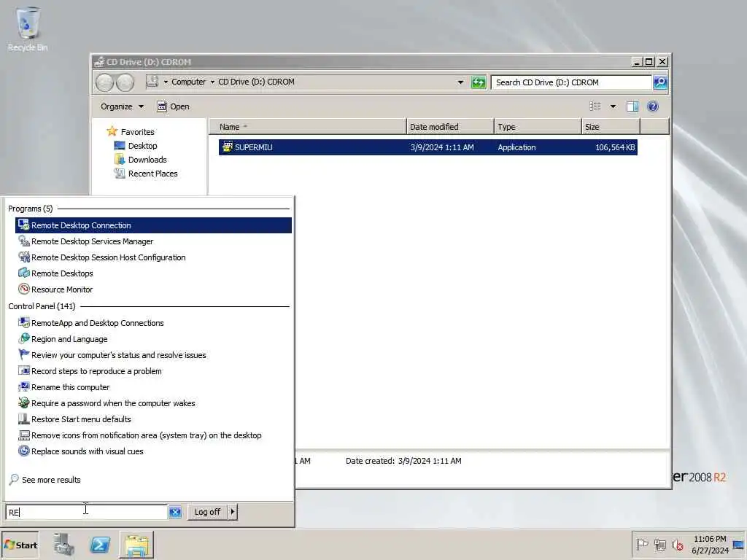Toggle the preview pane icon

(x=632, y=106)
